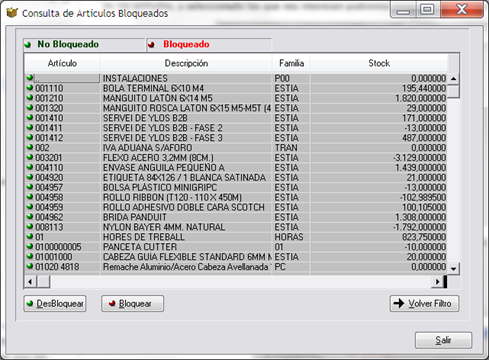Click the box icon in title bar

tap(12, 13)
